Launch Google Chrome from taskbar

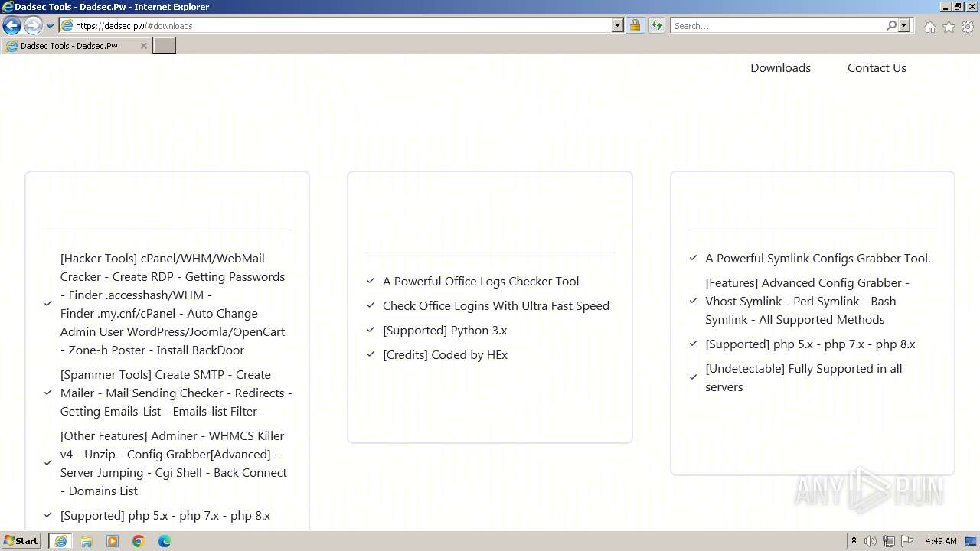(139, 541)
